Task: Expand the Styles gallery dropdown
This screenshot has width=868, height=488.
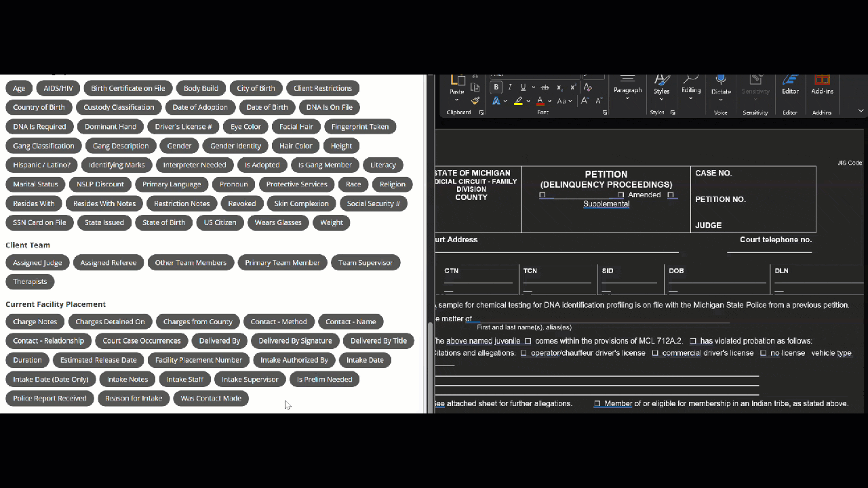Action: point(661,100)
